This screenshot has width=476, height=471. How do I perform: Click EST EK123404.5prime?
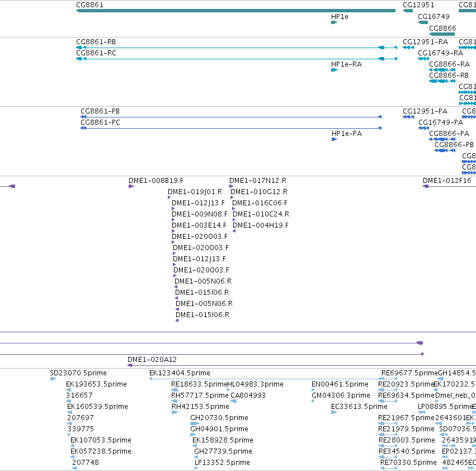tap(180, 373)
